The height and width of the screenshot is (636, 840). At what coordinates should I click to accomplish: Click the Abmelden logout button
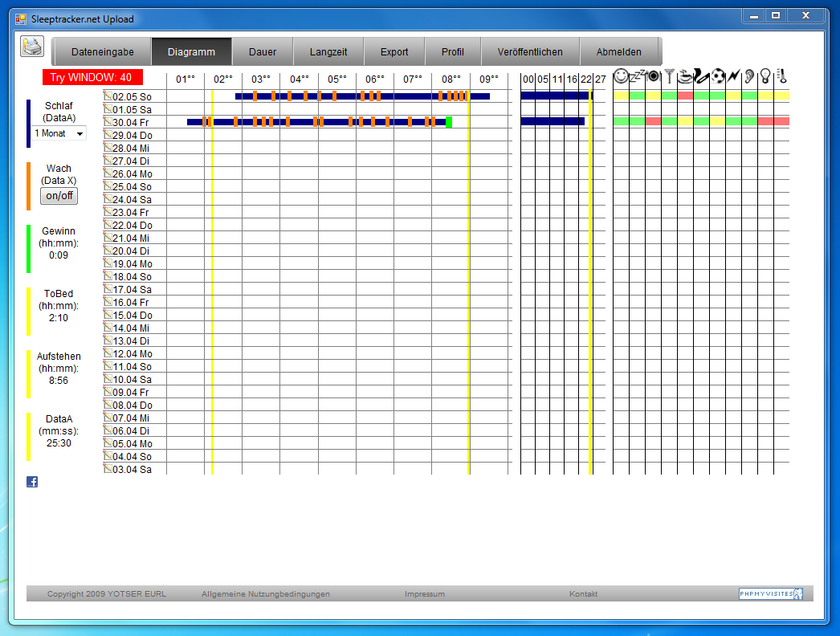[618, 52]
